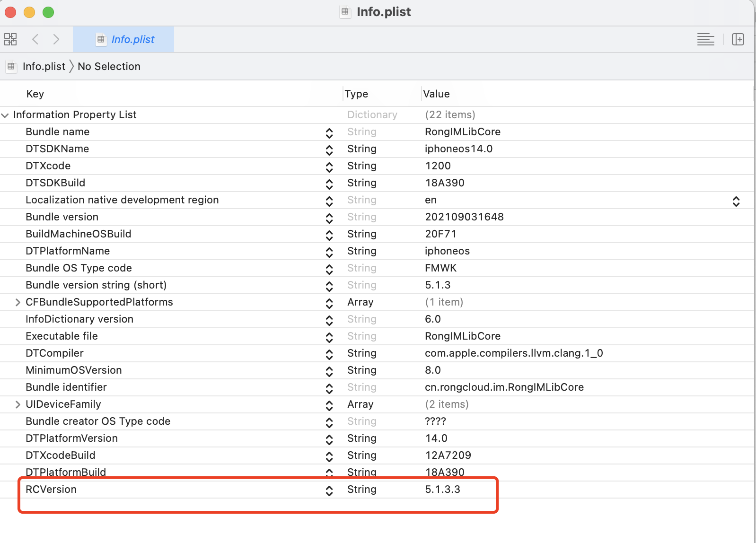Collapse the Information Property List row

[5, 115]
